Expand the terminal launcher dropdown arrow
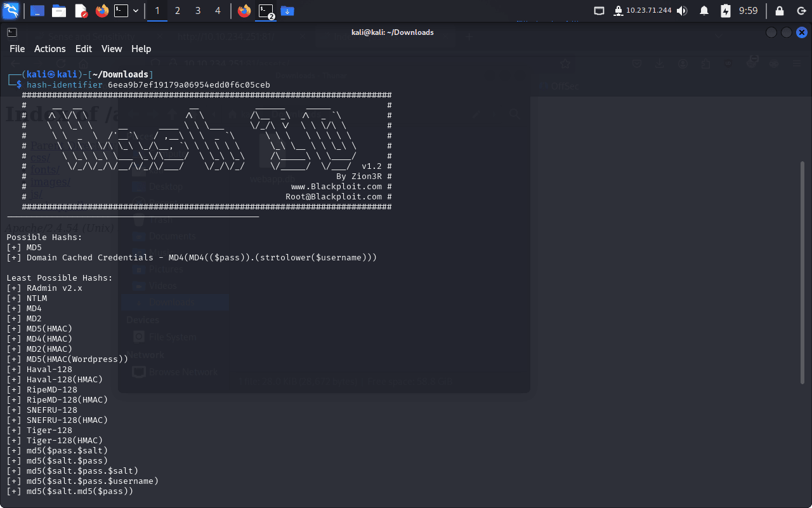Image resolution: width=812 pixels, height=508 pixels. [136, 11]
